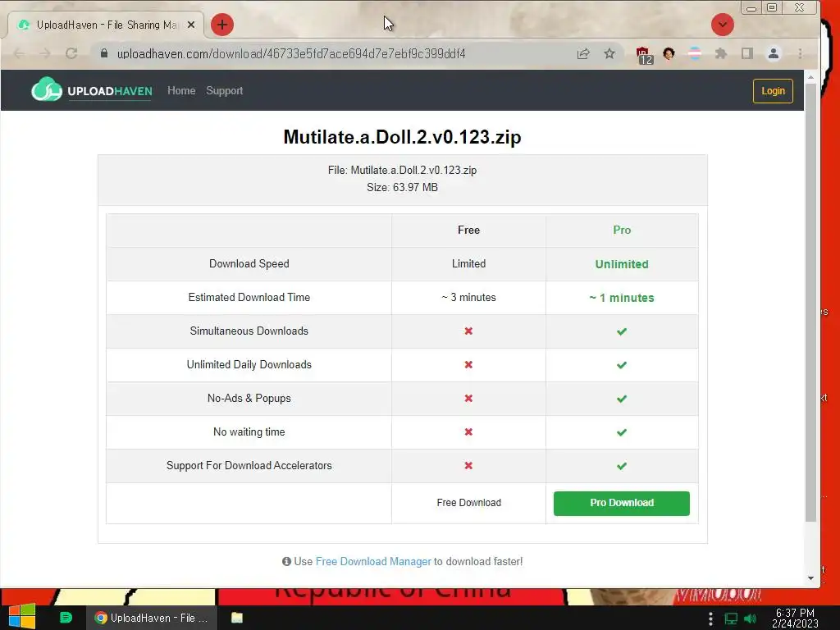Click the volume speaker tray icon

pyautogui.click(x=750, y=619)
